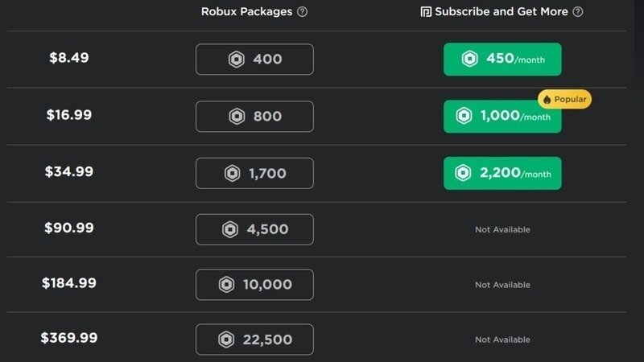This screenshot has width=644, height=362.
Task: Click the $369.99 price label
Action: 69,338
